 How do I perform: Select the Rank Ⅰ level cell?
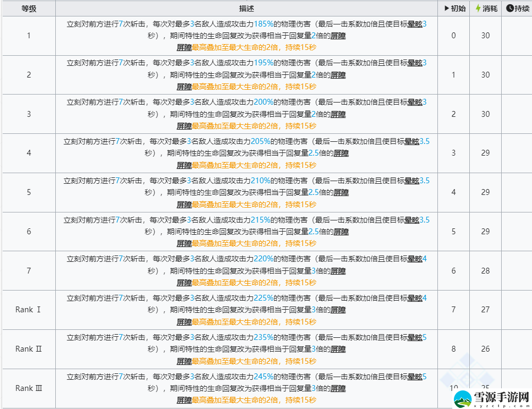(29, 310)
